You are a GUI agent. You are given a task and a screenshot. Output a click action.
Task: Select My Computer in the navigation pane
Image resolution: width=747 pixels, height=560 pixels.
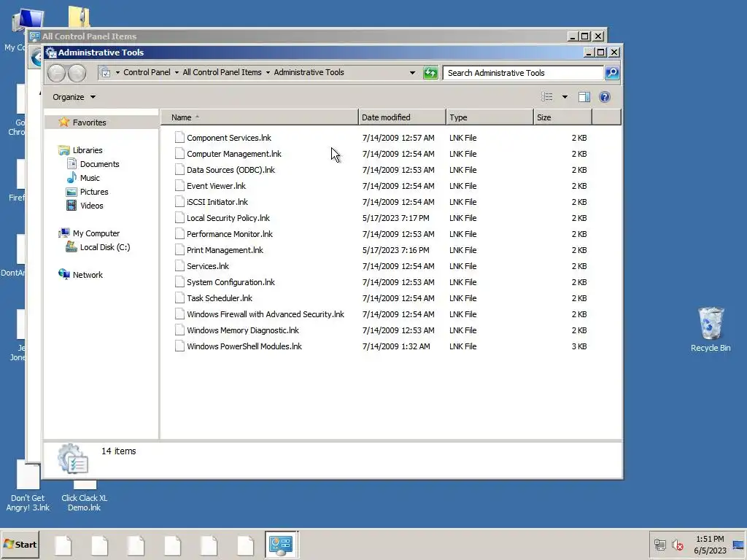coord(96,233)
